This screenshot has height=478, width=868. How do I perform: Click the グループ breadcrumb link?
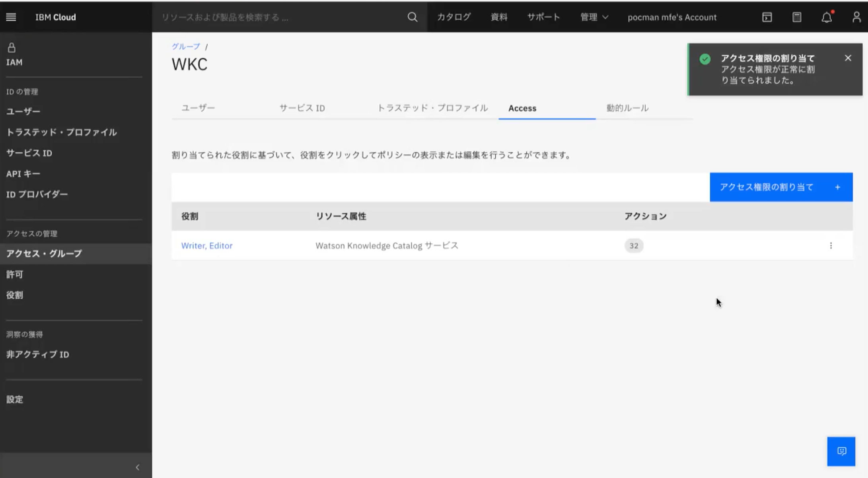186,47
